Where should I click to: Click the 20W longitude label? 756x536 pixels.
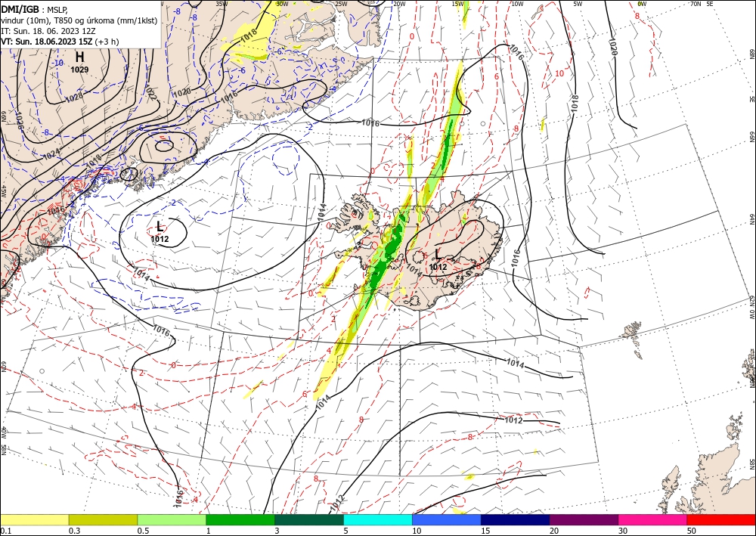pos(399,4)
